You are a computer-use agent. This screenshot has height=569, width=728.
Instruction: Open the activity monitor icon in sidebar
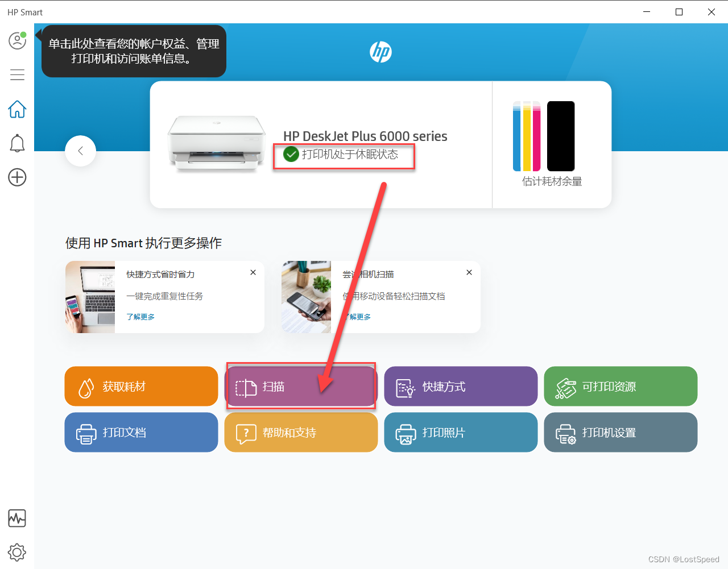click(17, 518)
